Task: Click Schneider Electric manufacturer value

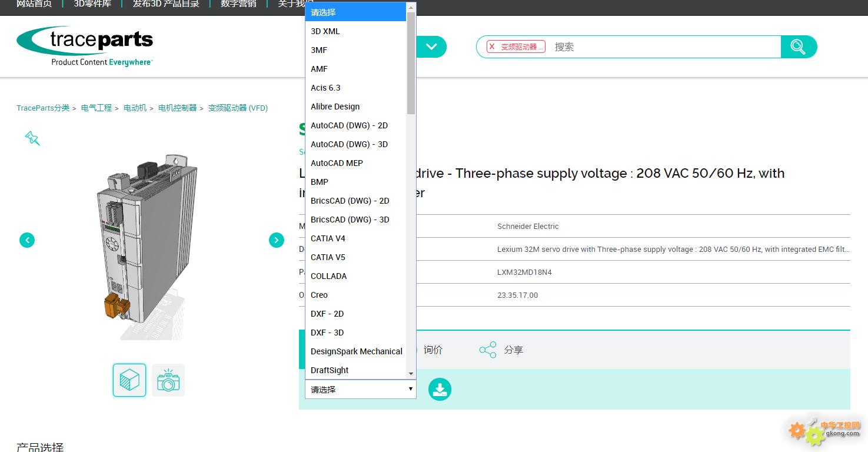Action: point(528,227)
